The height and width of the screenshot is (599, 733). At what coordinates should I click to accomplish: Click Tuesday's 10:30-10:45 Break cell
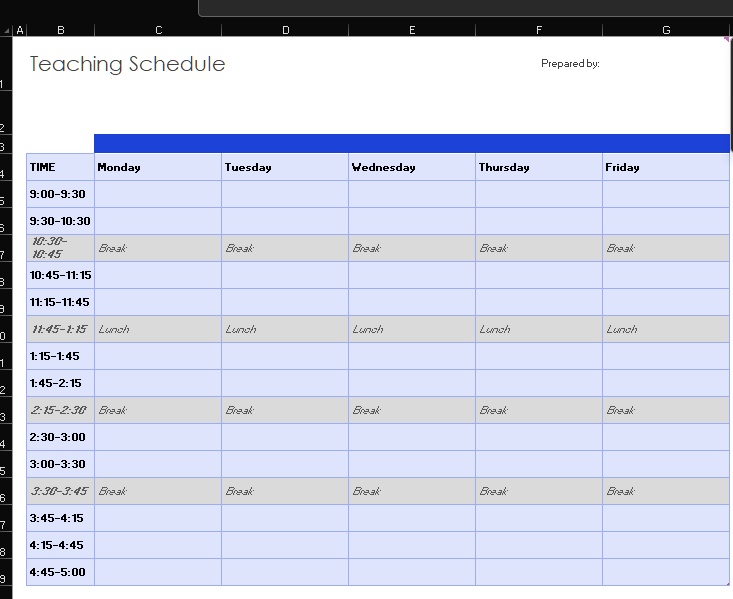click(x=285, y=248)
